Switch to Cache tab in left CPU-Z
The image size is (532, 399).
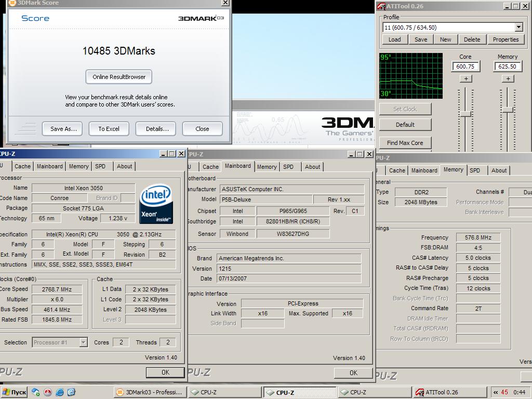(x=22, y=166)
